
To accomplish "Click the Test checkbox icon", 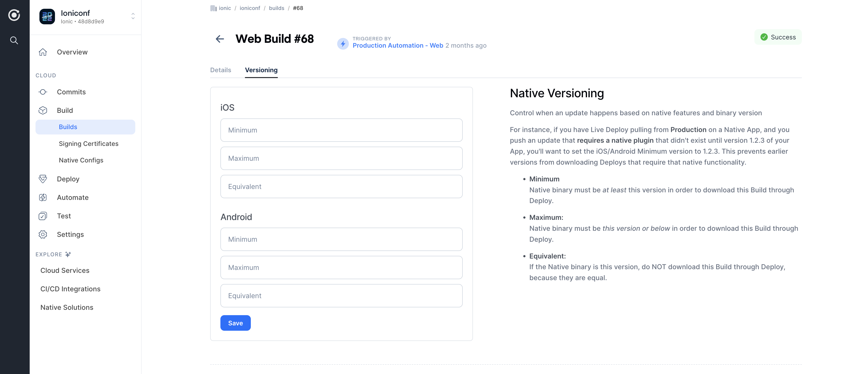I will [x=43, y=216].
